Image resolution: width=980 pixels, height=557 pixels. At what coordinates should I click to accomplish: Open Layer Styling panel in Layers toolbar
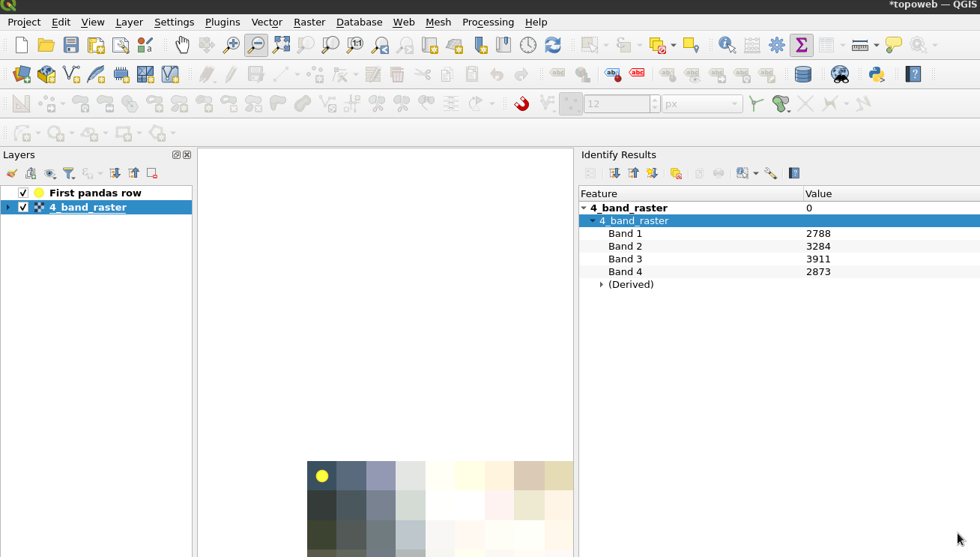click(12, 173)
